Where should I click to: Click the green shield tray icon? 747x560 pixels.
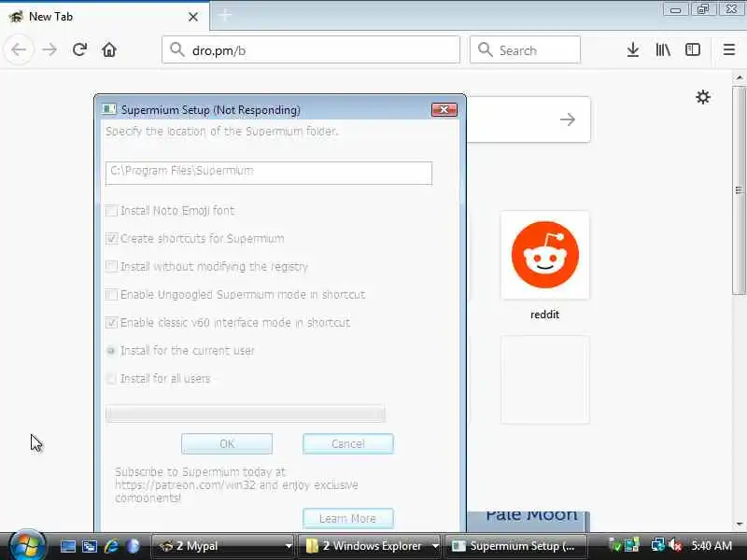pyautogui.click(x=615, y=546)
